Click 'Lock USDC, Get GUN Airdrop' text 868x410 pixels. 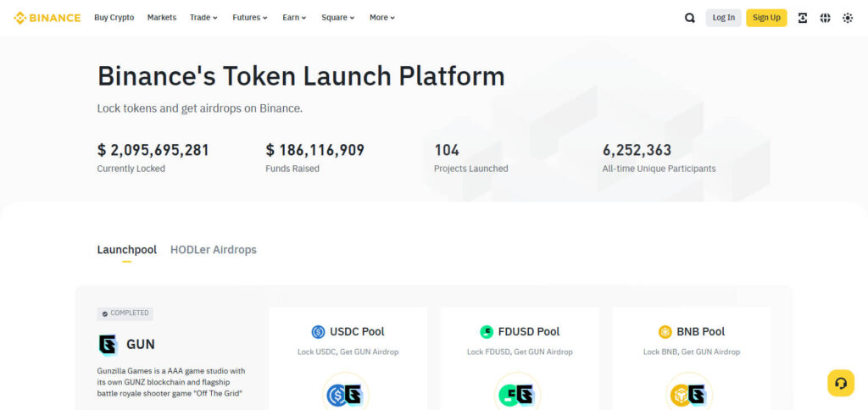coord(348,352)
